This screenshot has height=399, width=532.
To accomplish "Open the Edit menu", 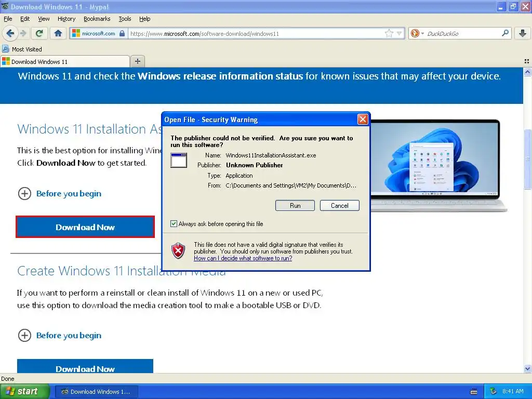I will click(25, 19).
